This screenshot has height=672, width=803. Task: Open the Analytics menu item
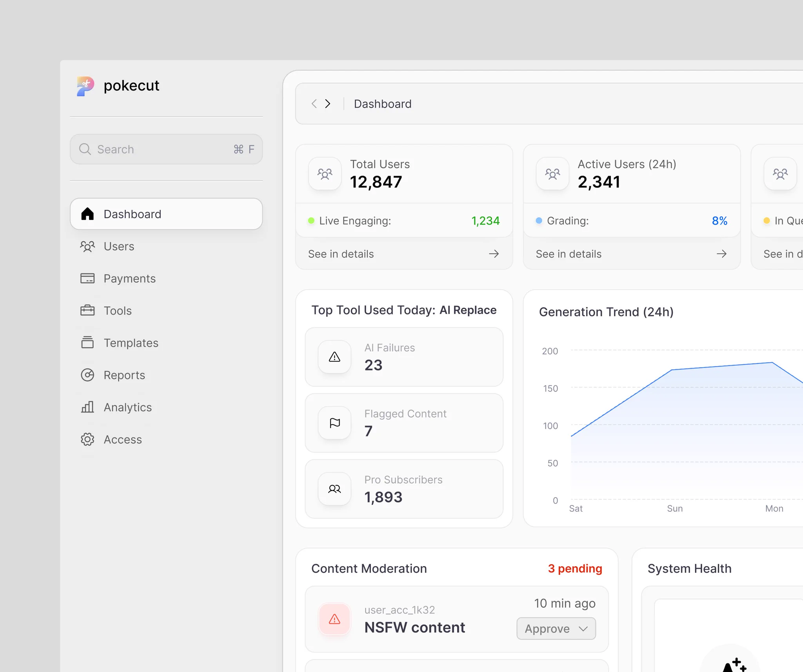[x=166, y=407]
